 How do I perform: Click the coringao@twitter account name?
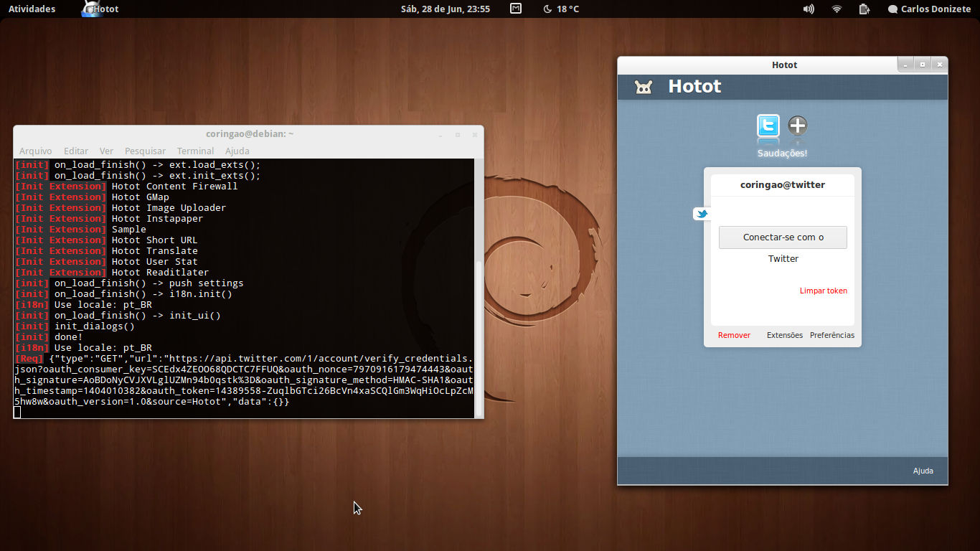pos(783,184)
